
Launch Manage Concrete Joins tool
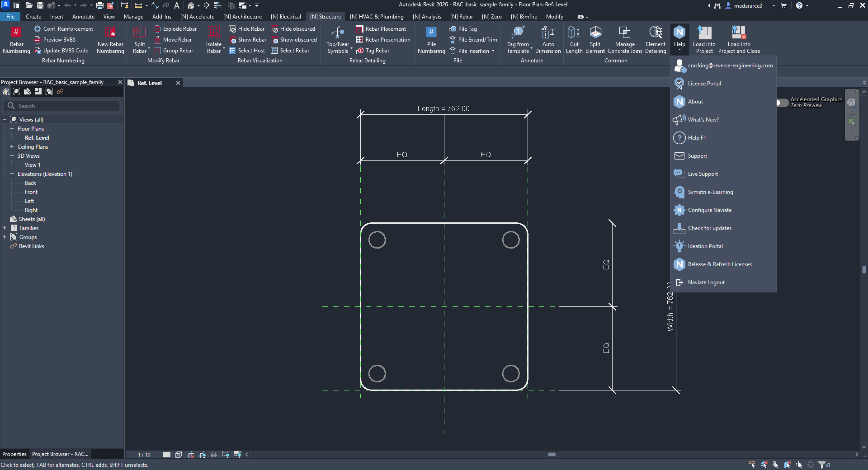click(x=625, y=33)
